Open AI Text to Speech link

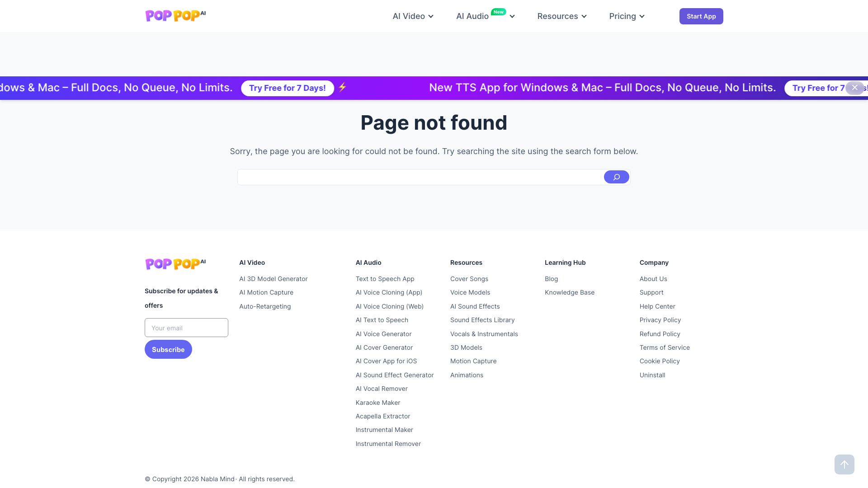click(x=382, y=320)
